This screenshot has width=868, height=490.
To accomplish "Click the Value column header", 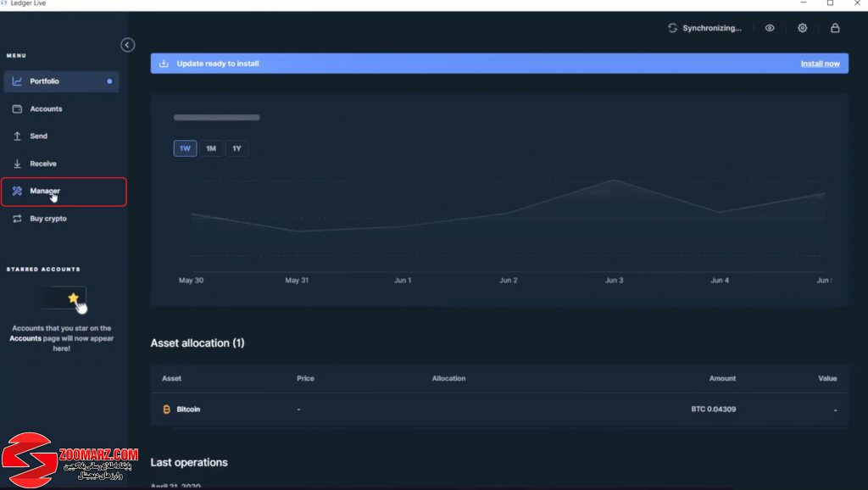I will pyautogui.click(x=827, y=379).
